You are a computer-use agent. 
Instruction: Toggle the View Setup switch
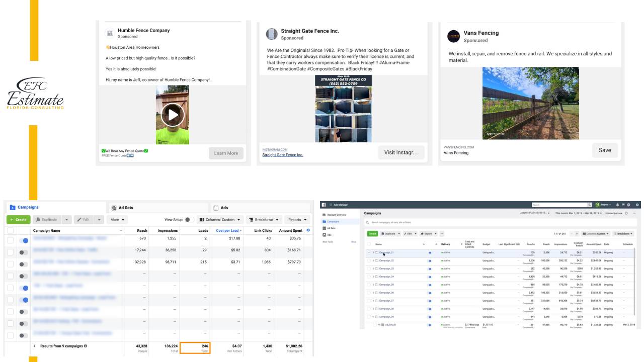(x=189, y=220)
